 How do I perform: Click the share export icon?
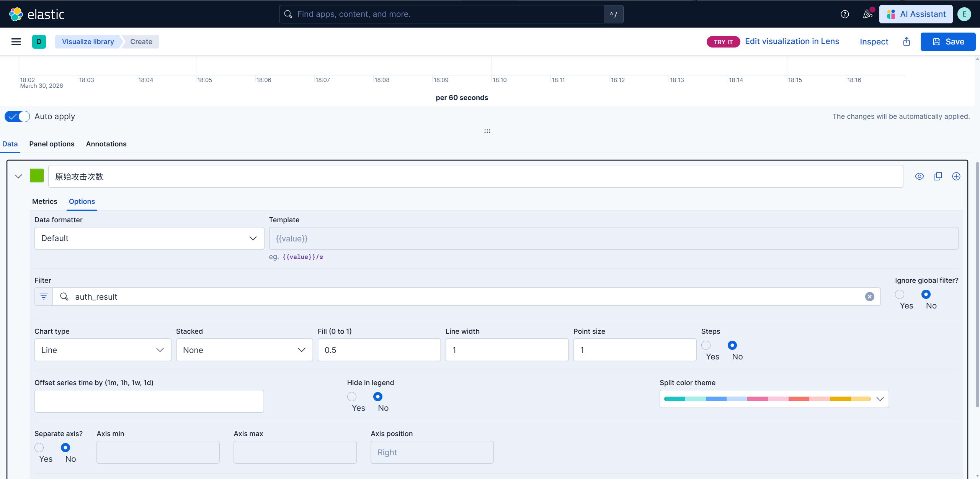pos(906,42)
